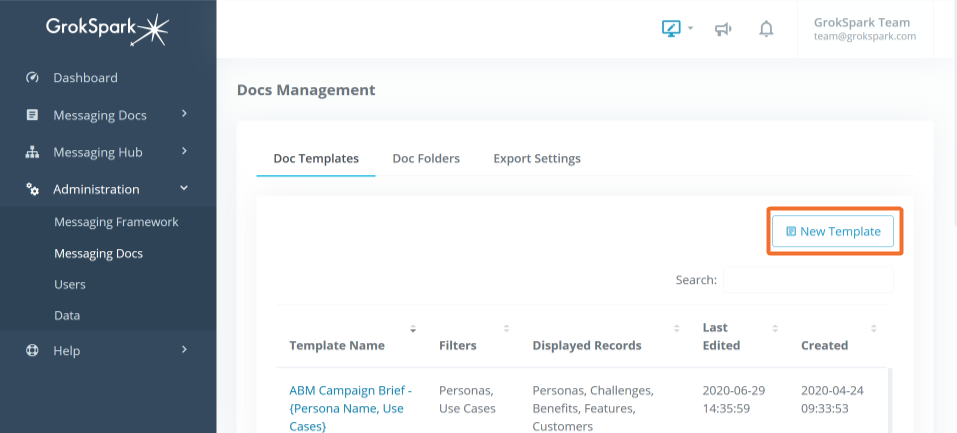This screenshot has width=957, height=433.
Task: Expand the Help menu chevron
Action: pyautogui.click(x=184, y=349)
